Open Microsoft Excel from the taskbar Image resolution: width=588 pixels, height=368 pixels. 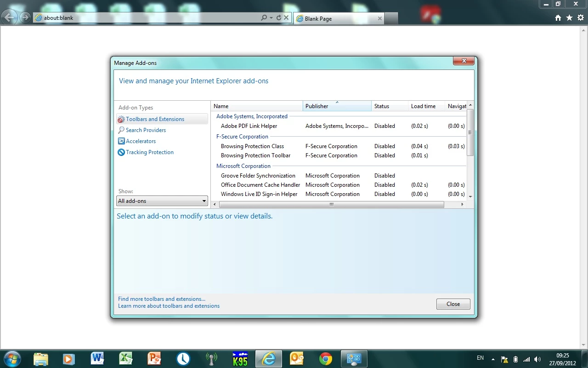pyautogui.click(x=126, y=359)
